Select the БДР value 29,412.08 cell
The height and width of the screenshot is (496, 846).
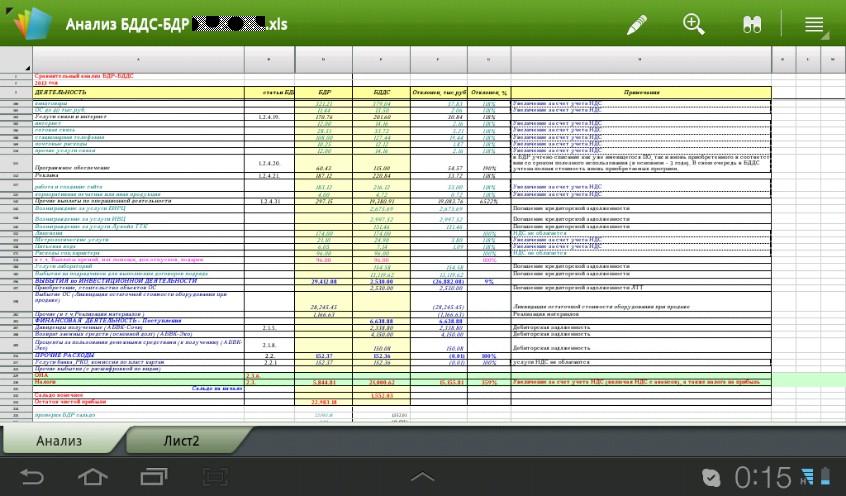324,281
